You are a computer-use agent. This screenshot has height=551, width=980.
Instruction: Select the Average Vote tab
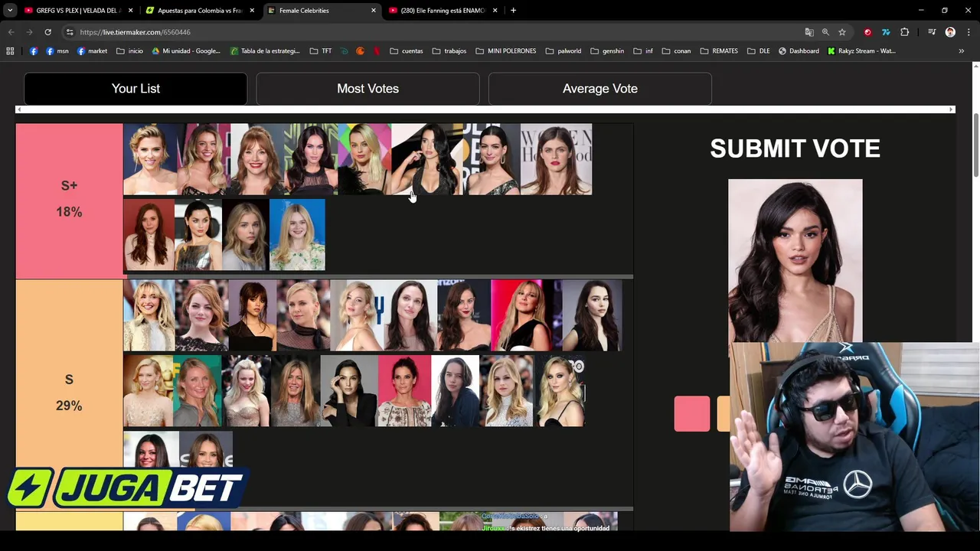(x=600, y=89)
